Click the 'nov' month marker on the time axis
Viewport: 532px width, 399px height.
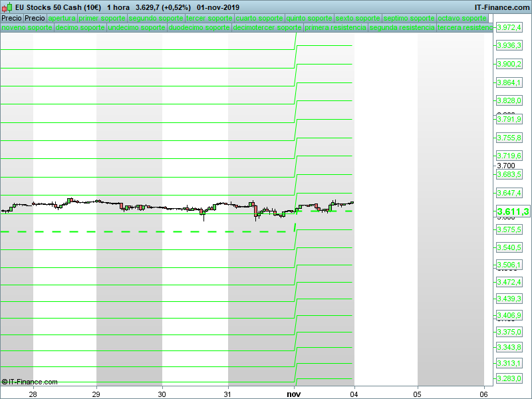(294, 394)
